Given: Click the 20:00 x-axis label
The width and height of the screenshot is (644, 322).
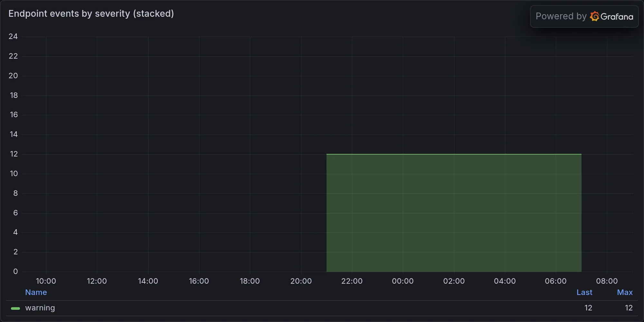Looking at the screenshot, I should point(301,281).
